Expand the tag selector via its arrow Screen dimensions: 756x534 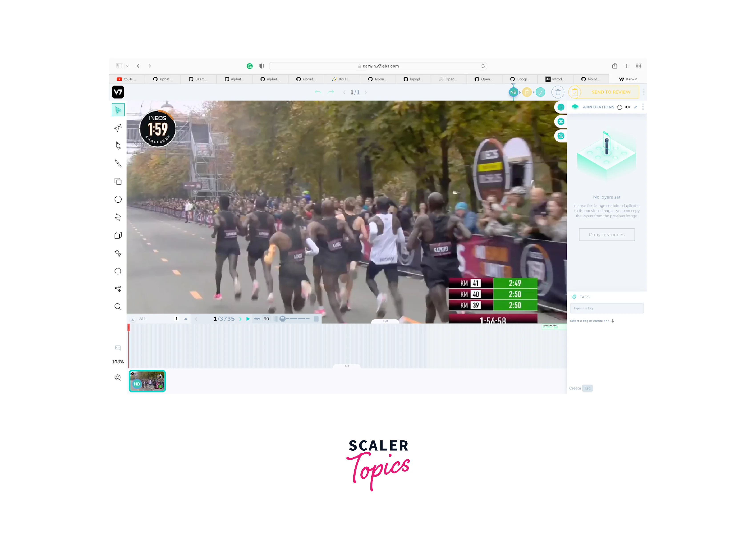point(613,321)
